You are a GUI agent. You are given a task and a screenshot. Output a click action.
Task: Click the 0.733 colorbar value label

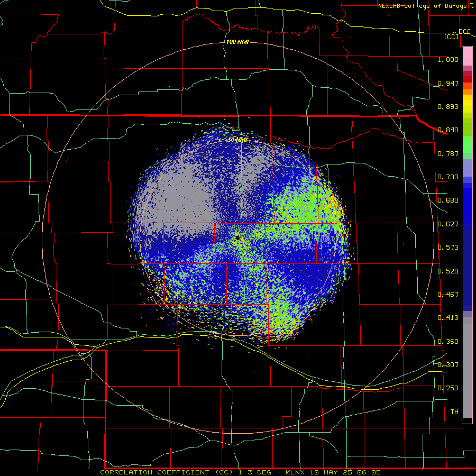[448, 177]
